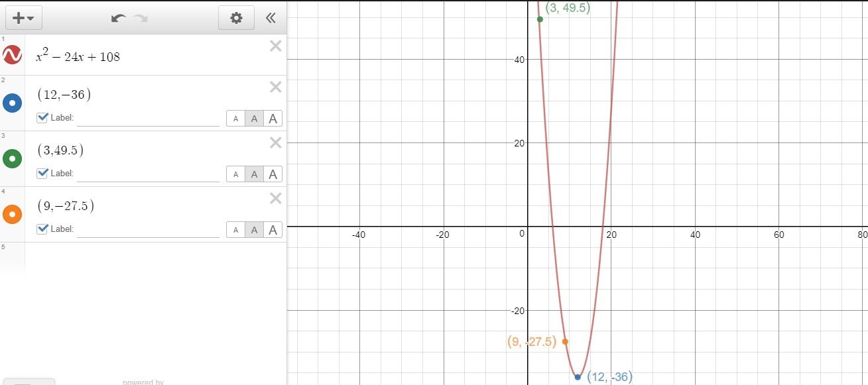Delete the x²−24x+108 expression
Viewport: 868px width, 385px height.
276,46
